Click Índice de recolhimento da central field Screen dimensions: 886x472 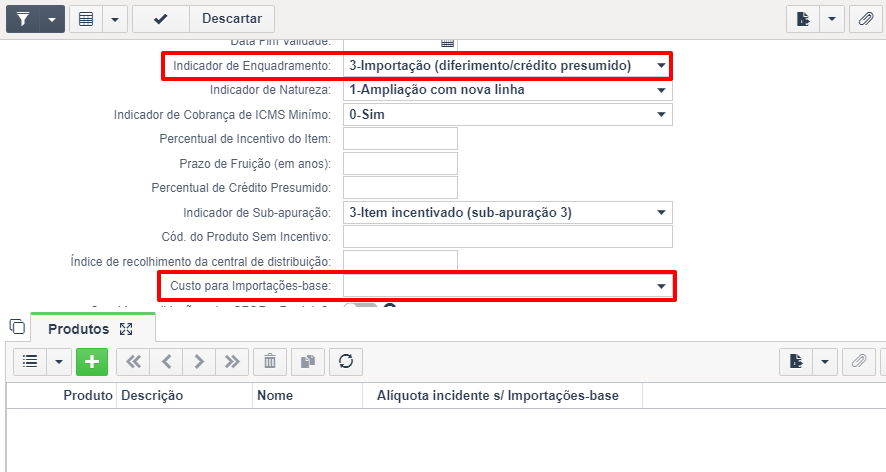(x=400, y=261)
